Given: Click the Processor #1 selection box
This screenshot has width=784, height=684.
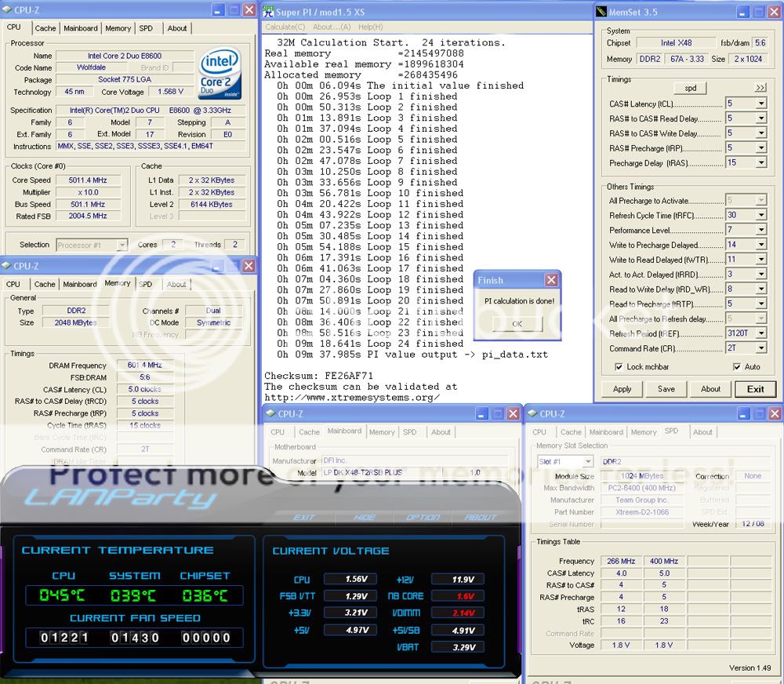Looking at the screenshot, I should (x=92, y=246).
